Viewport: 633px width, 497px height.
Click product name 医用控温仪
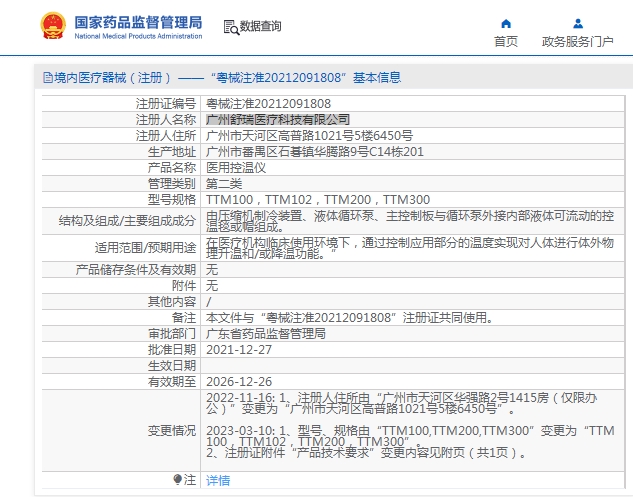coord(236,168)
